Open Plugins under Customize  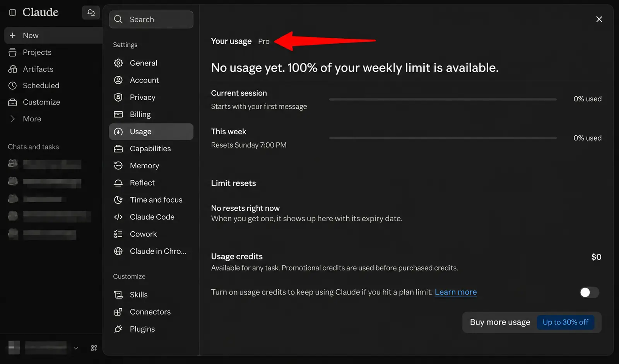pos(151,329)
